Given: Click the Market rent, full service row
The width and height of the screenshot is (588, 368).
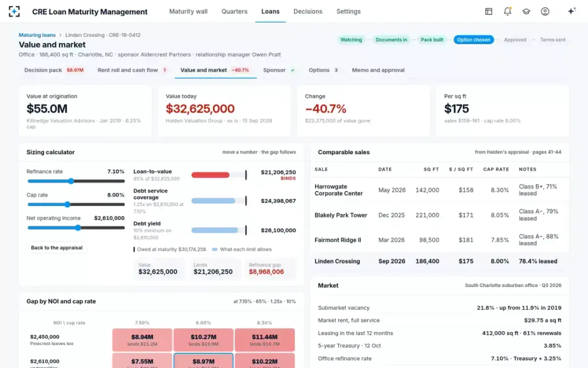Looking at the screenshot, I should coord(440,320).
